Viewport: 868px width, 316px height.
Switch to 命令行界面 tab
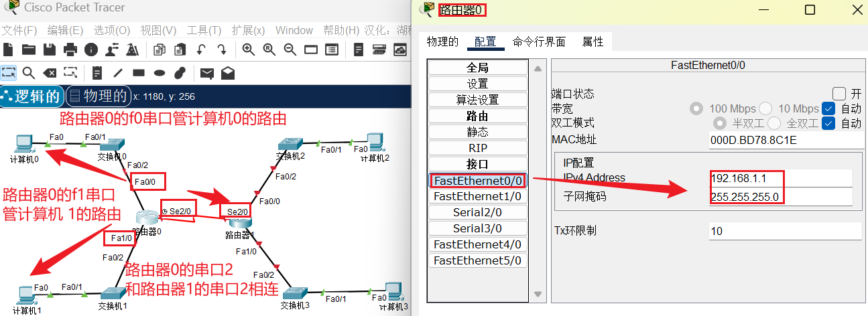click(539, 42)
